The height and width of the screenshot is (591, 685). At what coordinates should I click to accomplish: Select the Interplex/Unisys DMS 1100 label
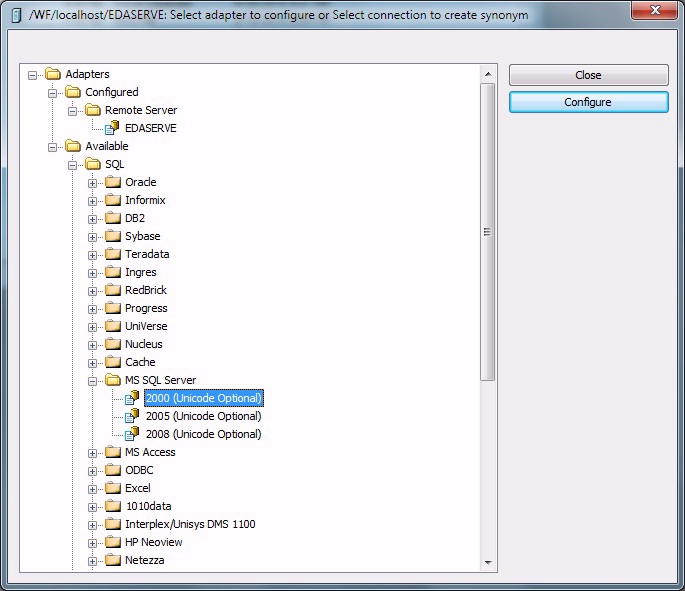point(190,524)
